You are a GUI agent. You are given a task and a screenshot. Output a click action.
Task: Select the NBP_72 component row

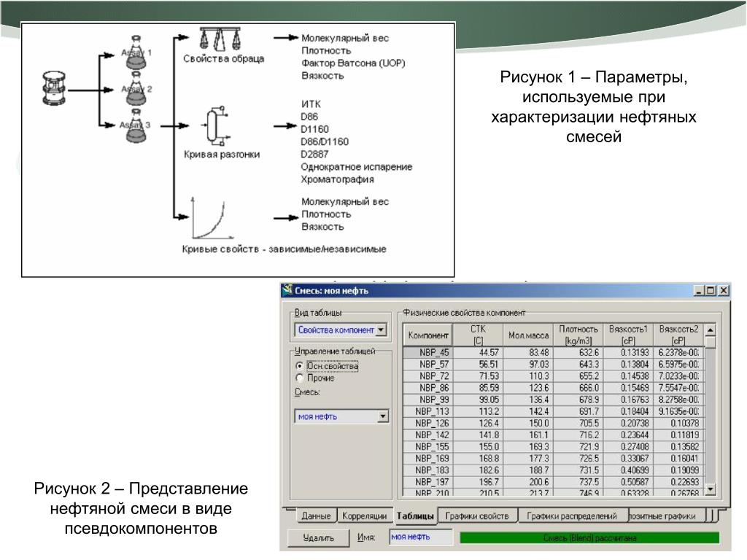point(553,376)
